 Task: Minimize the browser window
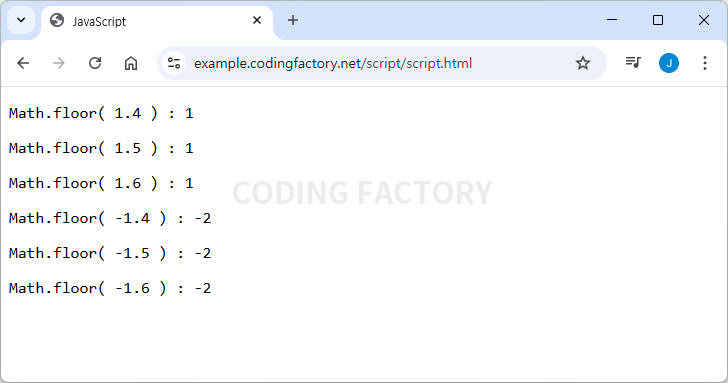[x=612, y=20]
